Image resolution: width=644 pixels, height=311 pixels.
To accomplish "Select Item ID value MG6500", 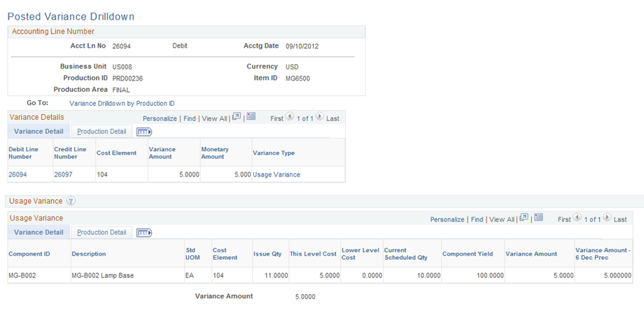I will [x=297, y=78].
